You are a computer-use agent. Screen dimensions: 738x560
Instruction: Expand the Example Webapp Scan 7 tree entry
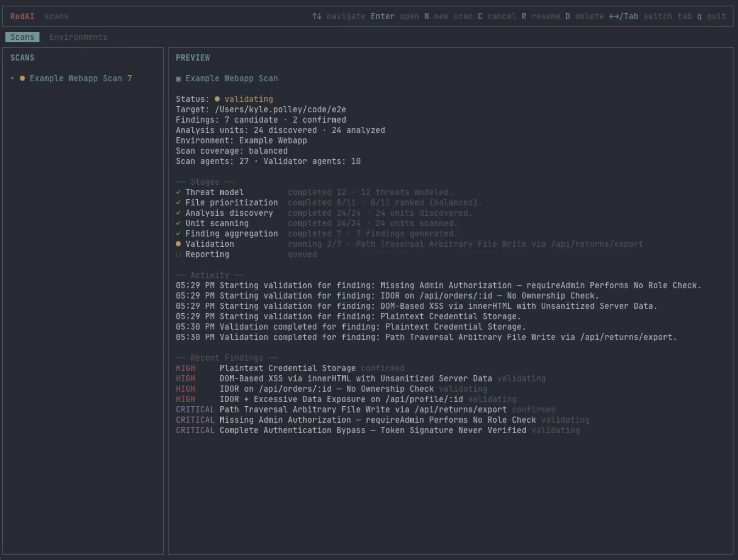click(x=12, y=78)
